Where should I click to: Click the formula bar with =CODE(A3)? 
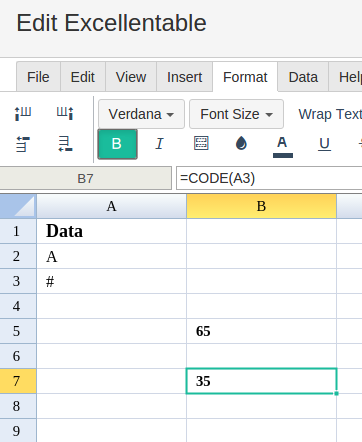point(269,178)
